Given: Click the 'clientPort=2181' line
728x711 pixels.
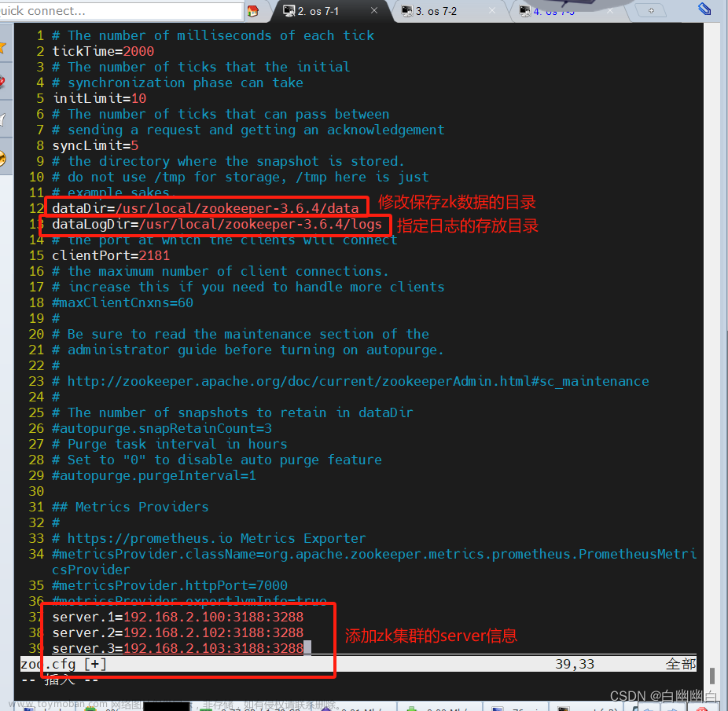Looking at the screenshot, I should coord(111,255).
